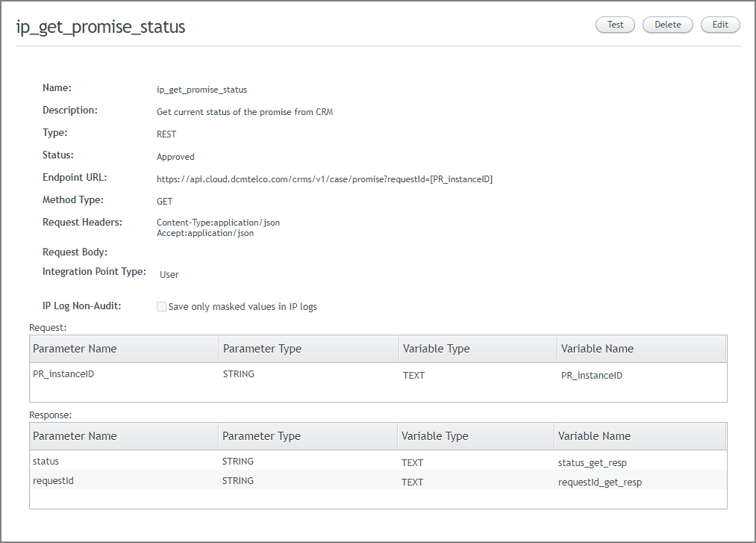Click the Integration Point Type label
The width and height of the screenshot is (756, 543).
pyautogui.click(x=94, y=271)
